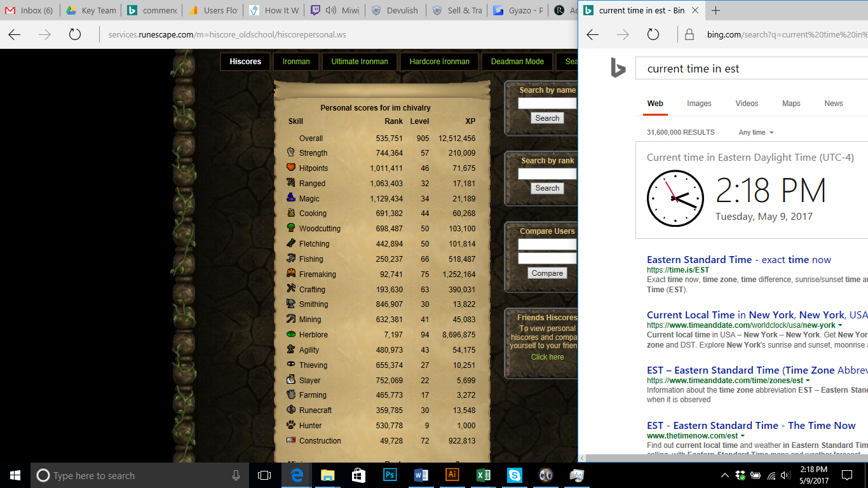Switch to the Sell & Tra tab
This screenshot has height=488, width=868.
point(456,10)
